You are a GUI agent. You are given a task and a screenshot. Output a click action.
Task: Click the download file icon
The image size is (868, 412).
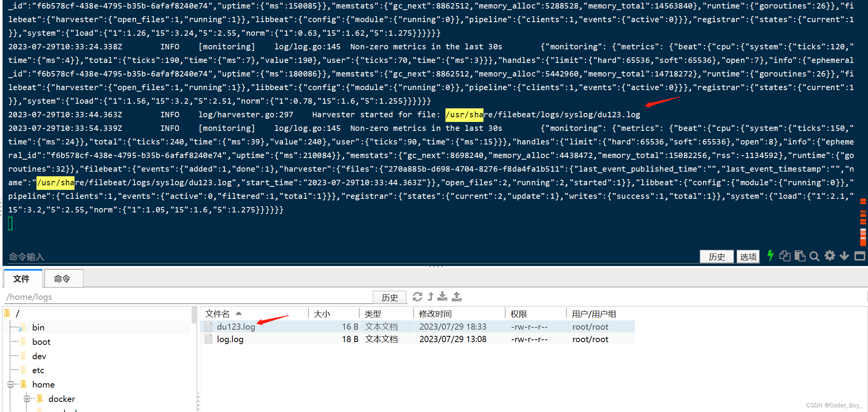[x=442, y=297]
